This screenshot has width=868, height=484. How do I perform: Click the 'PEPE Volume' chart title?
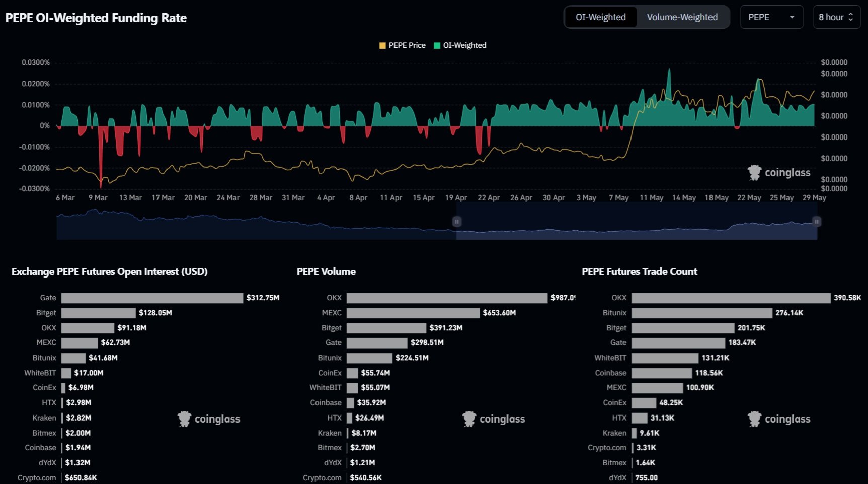pyautogui.click(x=326, y=272)
